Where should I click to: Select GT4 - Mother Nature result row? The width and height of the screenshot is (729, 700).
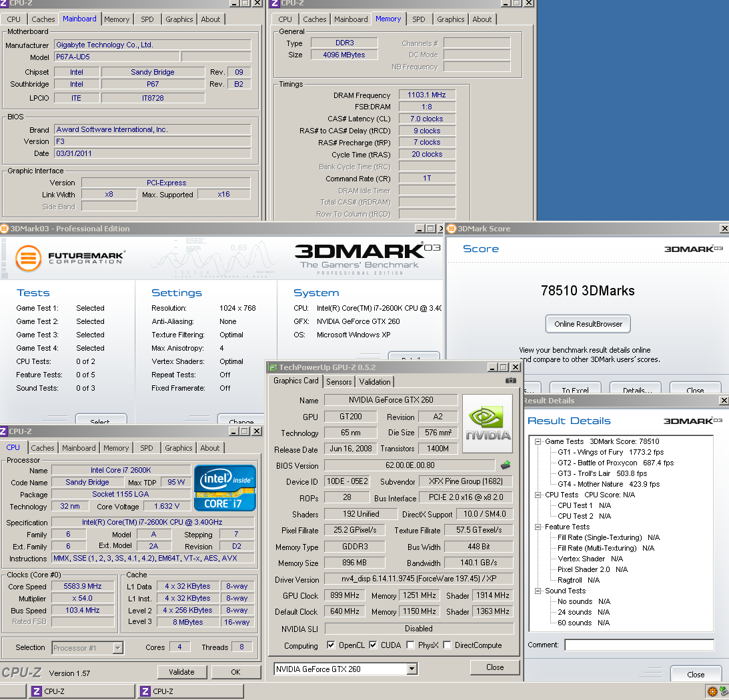[x=608, y=484]
